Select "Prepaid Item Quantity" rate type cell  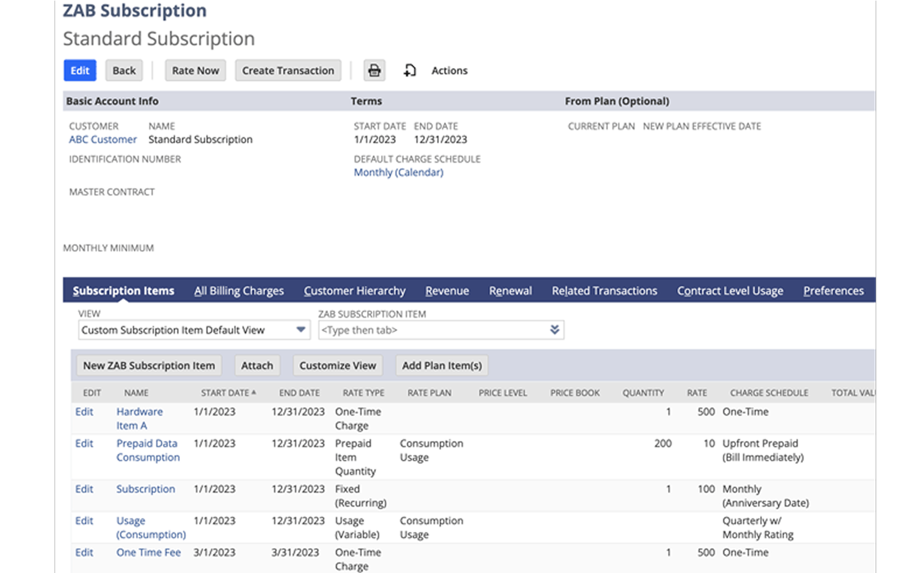[356, 457]
